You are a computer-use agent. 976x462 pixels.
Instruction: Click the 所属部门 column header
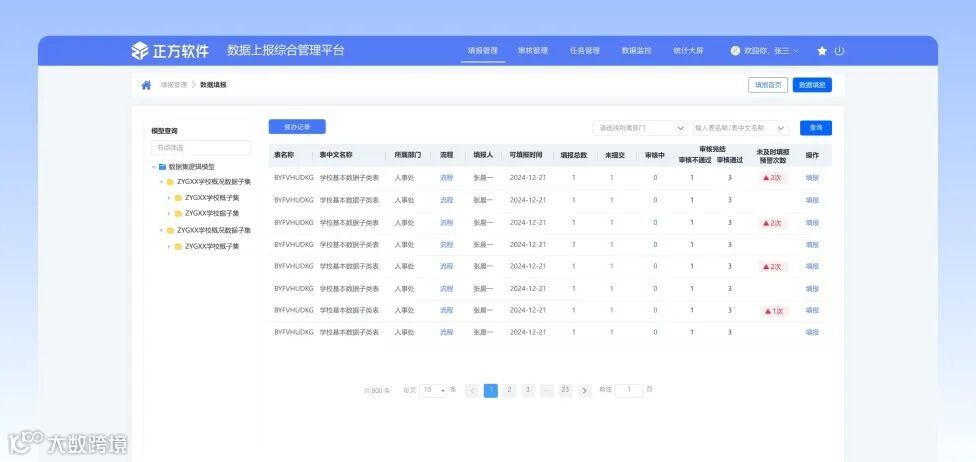(408, 155)
